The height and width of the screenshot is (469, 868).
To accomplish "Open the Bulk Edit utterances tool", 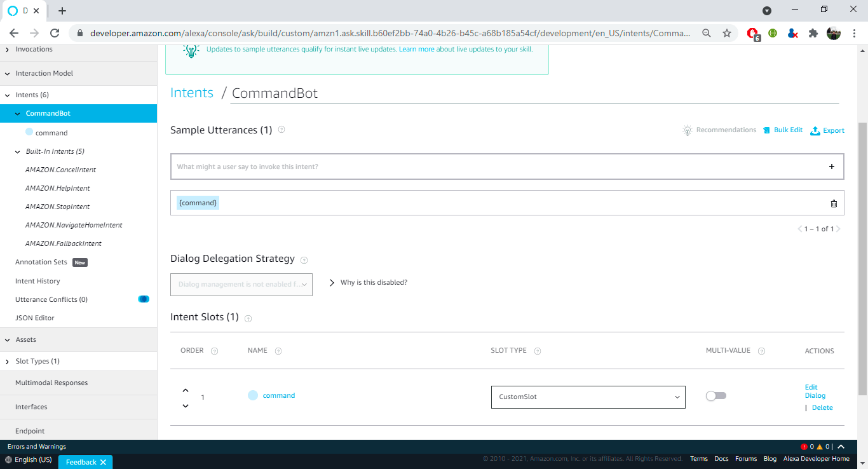I will click(x=783, y=130).
